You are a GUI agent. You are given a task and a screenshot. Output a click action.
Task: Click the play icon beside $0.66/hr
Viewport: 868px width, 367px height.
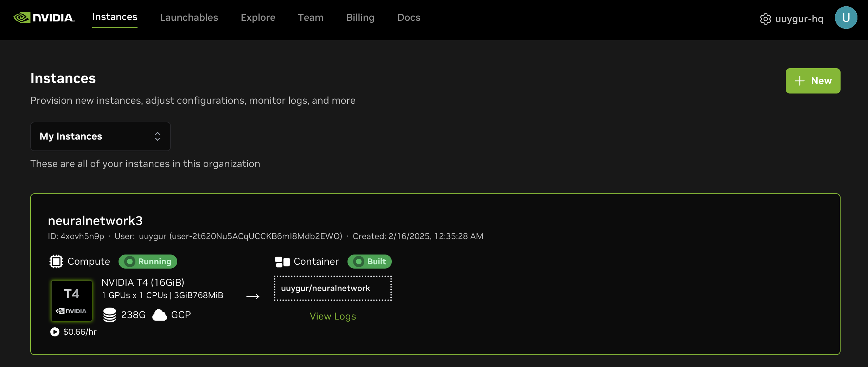(x=55, y=332)
